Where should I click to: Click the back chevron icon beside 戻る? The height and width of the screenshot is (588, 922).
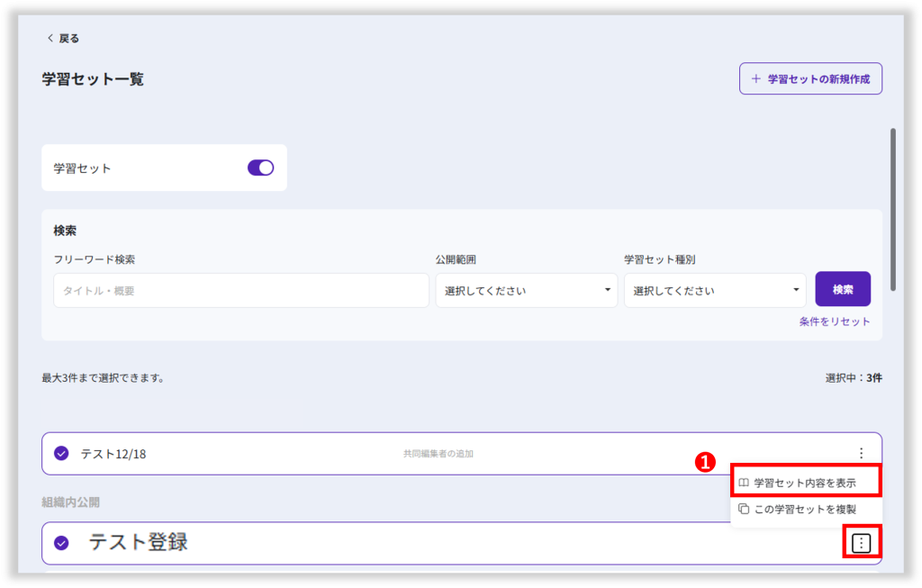click(50, 39)
